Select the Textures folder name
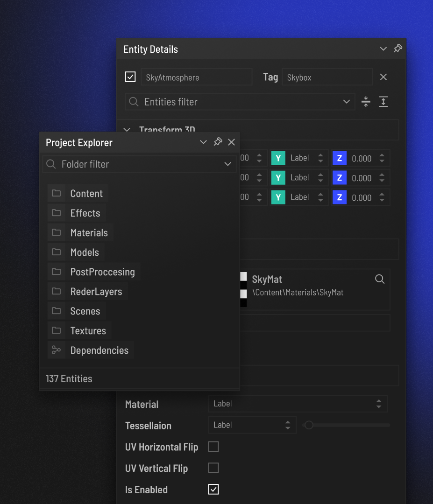Viewport: 433px width, 504px height. 88,331
